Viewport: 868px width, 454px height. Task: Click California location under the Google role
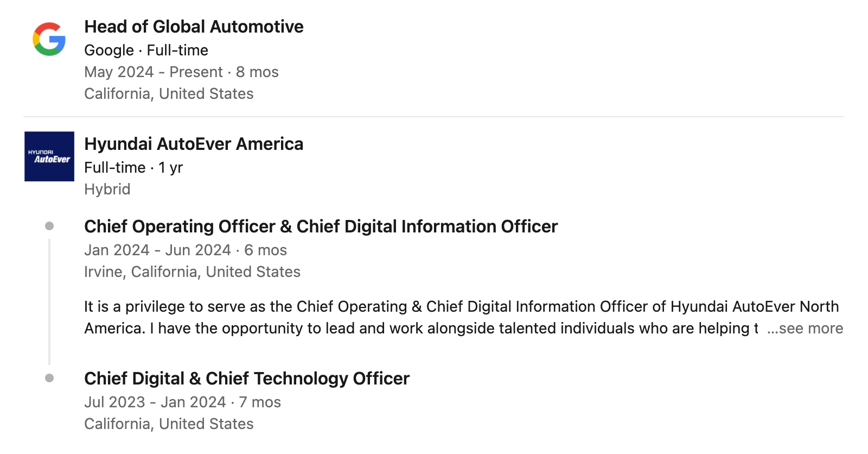[x=169, y=94]
